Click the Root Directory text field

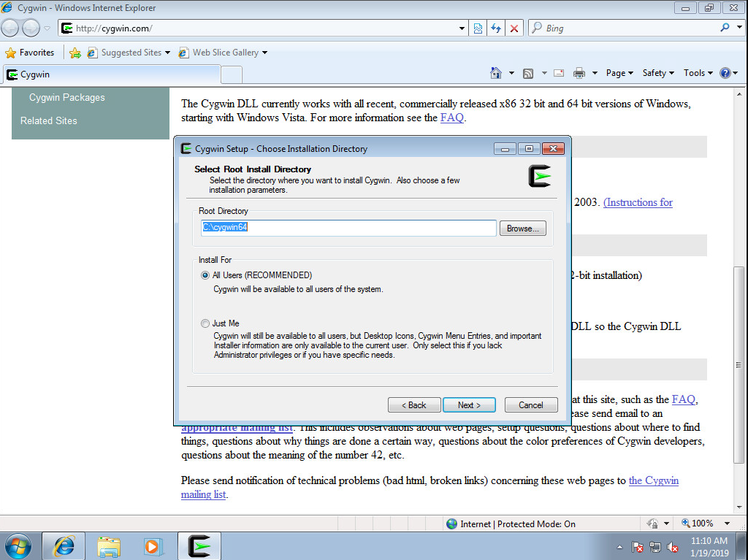348,228
